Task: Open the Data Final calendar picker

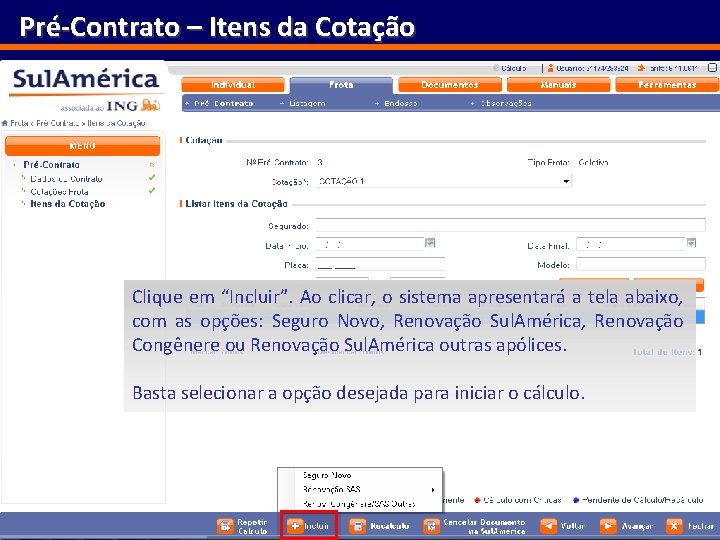Action: (x=691, y=242)
